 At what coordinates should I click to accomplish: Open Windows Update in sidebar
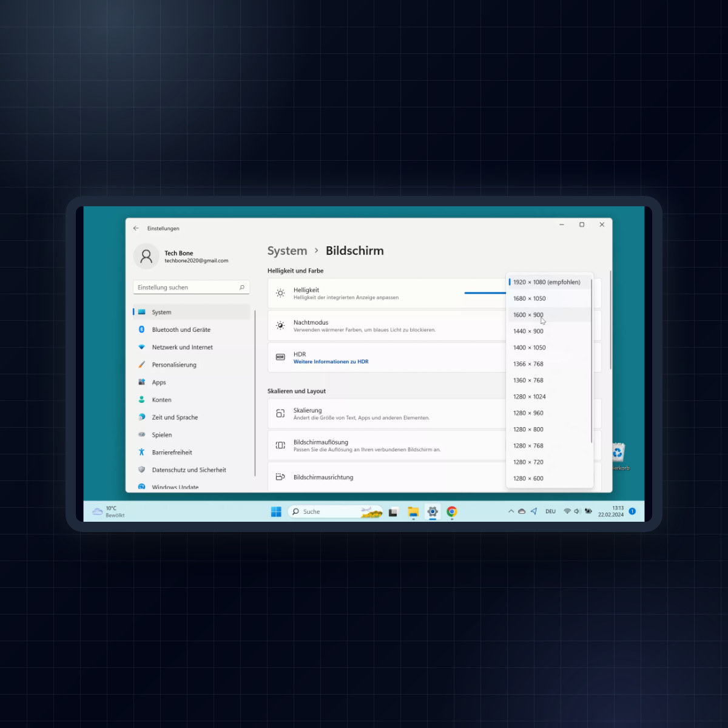(191, 487)
